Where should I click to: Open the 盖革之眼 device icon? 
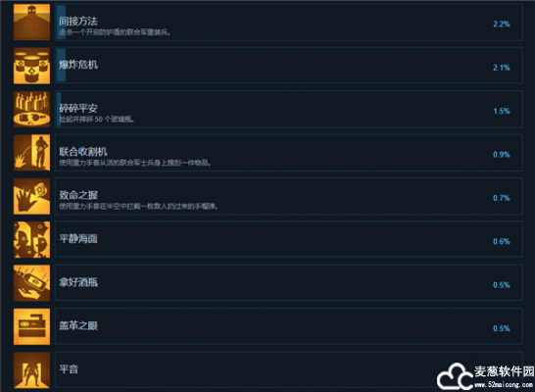point(31,326)
